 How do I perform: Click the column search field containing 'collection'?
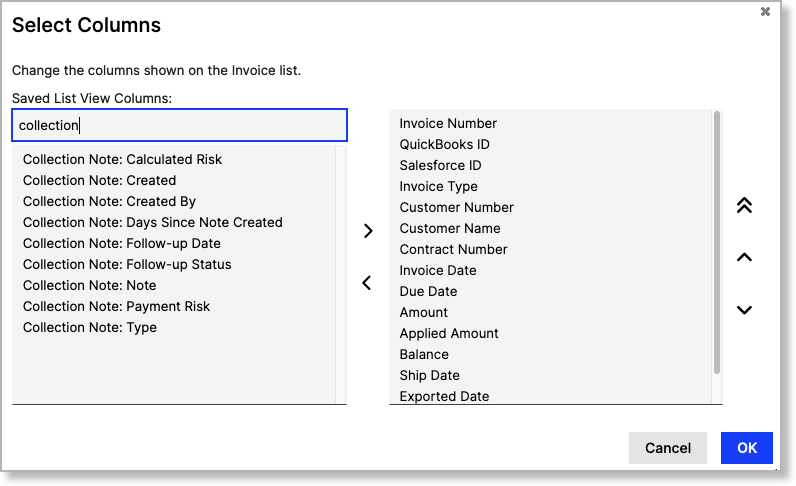coord(179,125)
